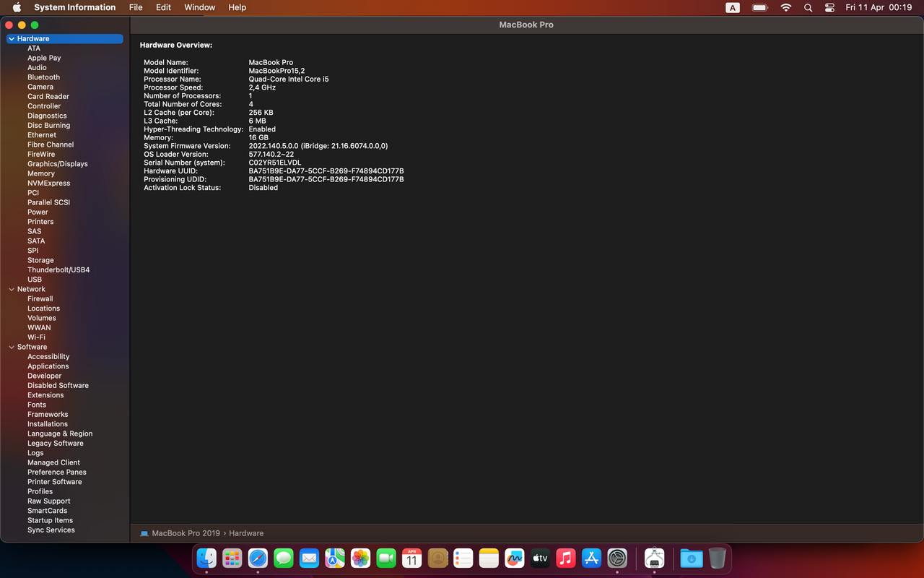The width and height of the screenshot is (924, 578).
Task: Open Downloads folder in the Dock
Action: click(x=691, y=558)
